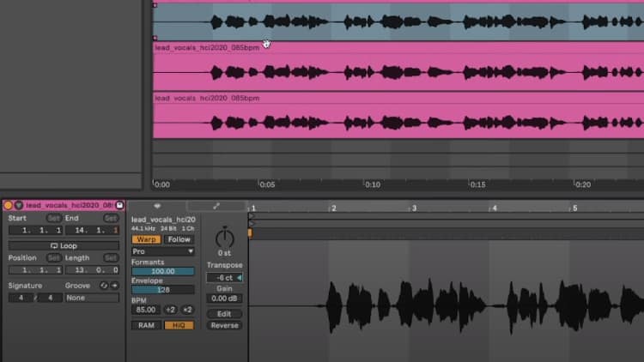Open the Pro warp mode dropdown

tap(162, 251)
